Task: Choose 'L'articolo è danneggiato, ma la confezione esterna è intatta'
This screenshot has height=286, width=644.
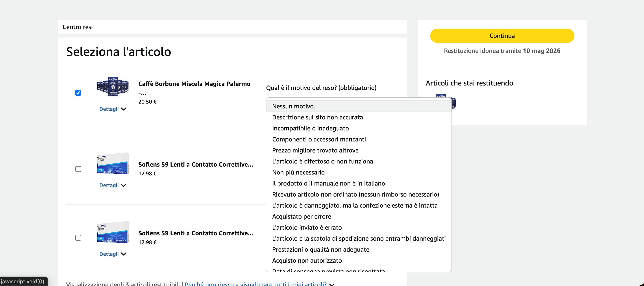Action: [359, 205]
